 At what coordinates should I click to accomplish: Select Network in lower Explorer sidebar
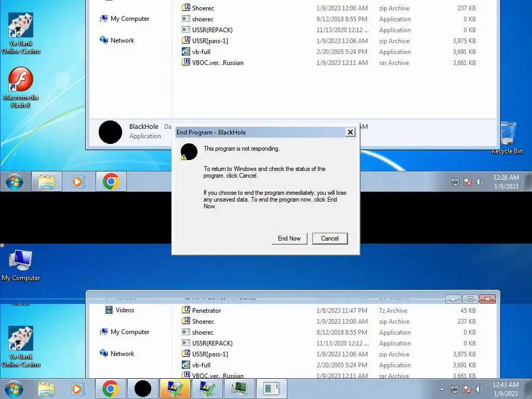(117, 353)
